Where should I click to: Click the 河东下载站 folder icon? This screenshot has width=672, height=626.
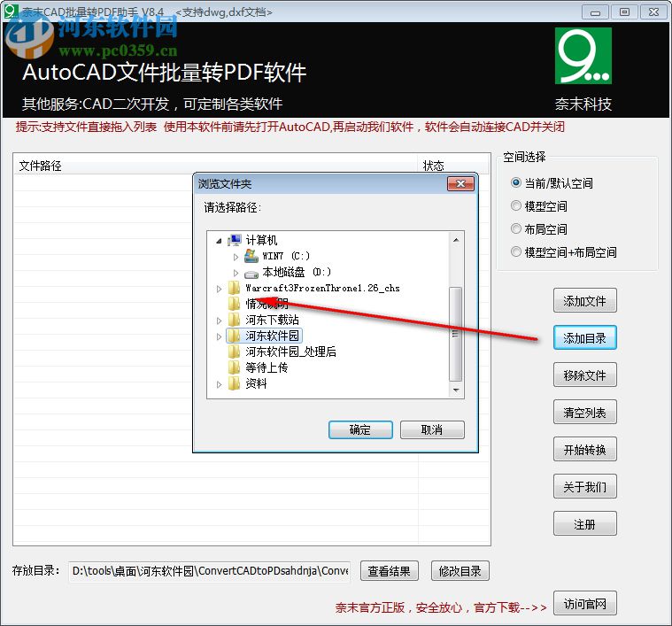pos(234,320)
